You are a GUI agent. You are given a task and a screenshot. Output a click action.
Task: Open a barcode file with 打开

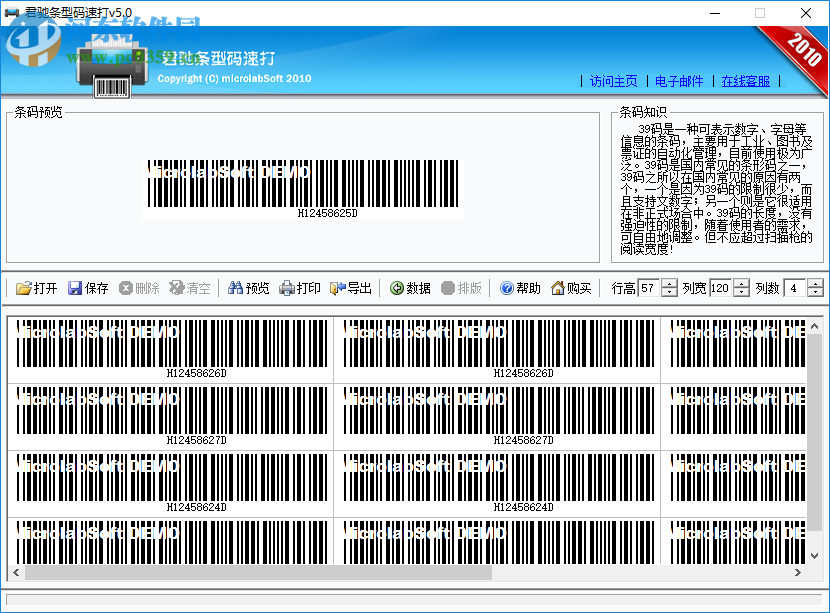(x=37, y=287)
